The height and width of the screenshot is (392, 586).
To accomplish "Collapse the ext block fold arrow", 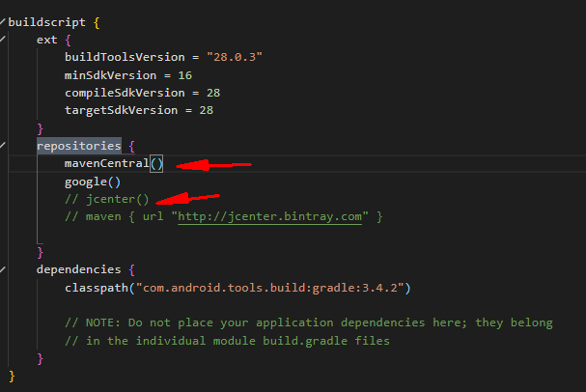I will tap(2, 39).
